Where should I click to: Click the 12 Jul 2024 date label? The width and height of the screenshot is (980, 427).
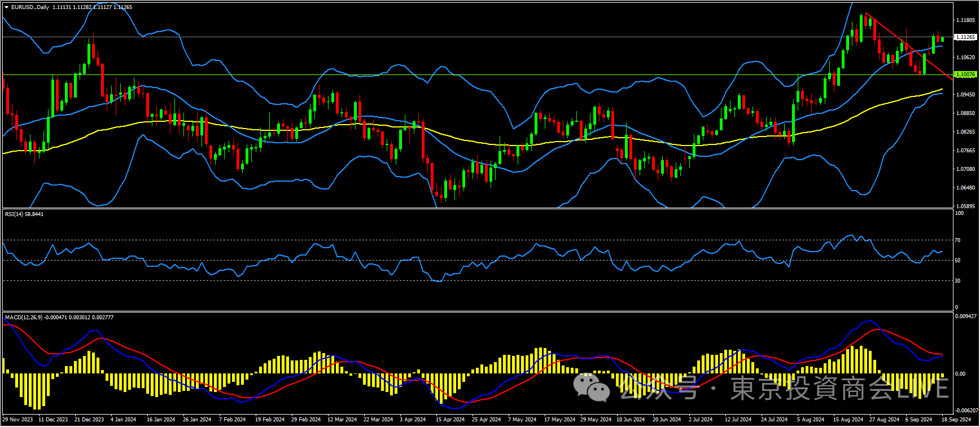738,420
